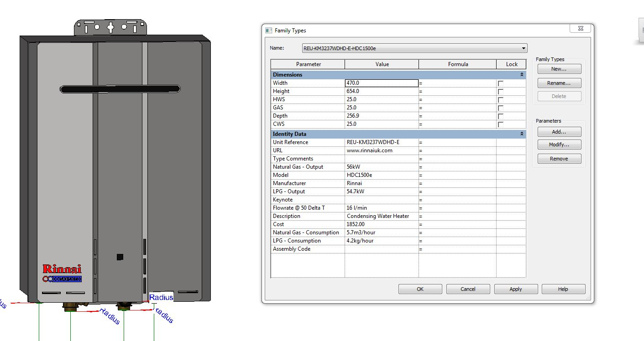The image size is (644, 341).
Task: Close the Family Types dialog
Action: pyautogui.click(x=580, y=28)
